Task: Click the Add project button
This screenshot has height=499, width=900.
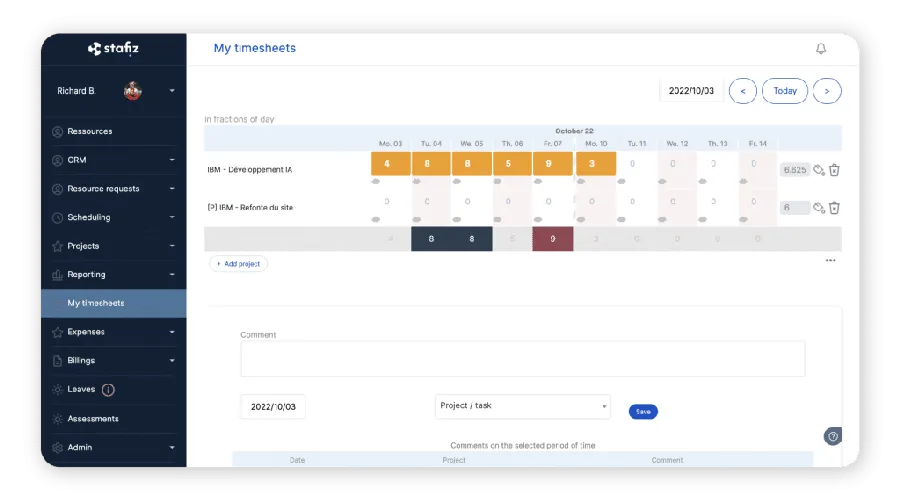Action: pyautogui.click(x=238, y=264)
